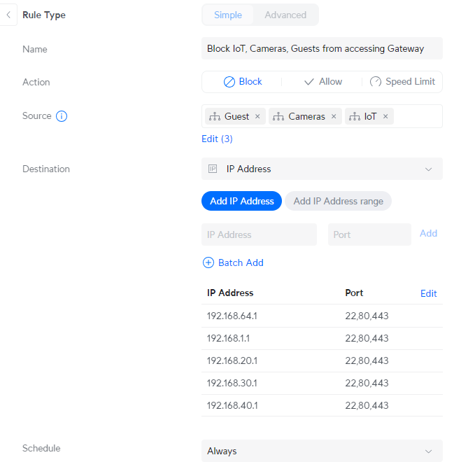Remove the IoT network tag
Image resolution: width=461 pixels, height=476 pixels.
click(x=385, y=117)
